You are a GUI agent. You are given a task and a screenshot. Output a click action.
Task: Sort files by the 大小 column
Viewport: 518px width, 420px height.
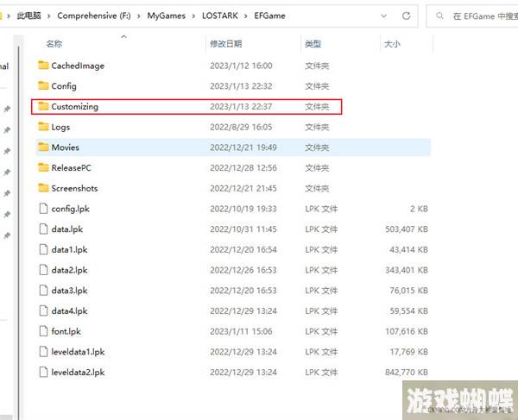pos(392,44)
